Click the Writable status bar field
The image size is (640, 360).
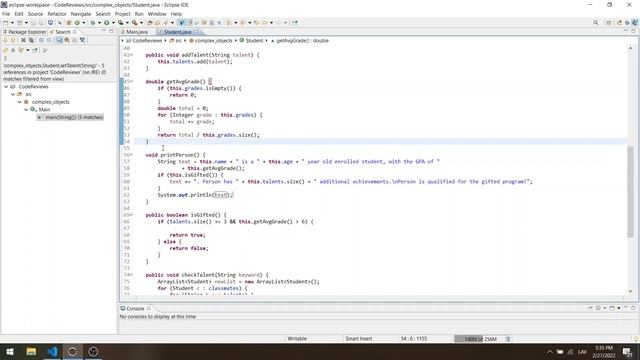click(297, 339)
